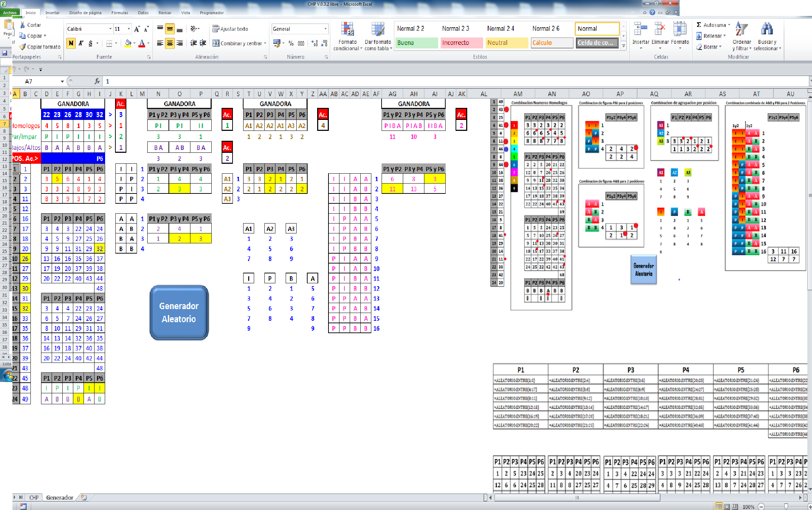Image resolution: width=812 pixels, height=510 pixels.
Task: Click the Autosuma sigma icon
Action: (x=699, y=25)
